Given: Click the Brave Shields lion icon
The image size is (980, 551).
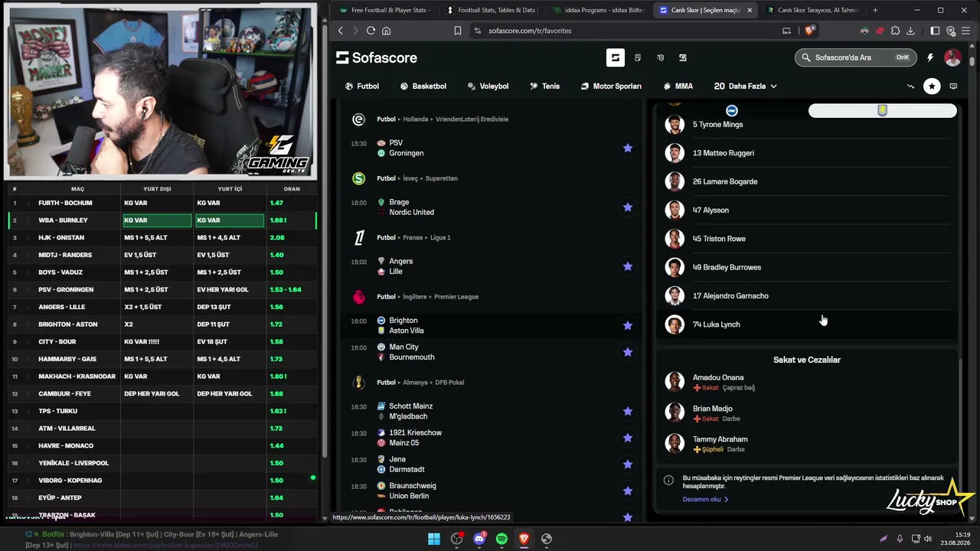Looking at the screenshot, I should point(810,31).
